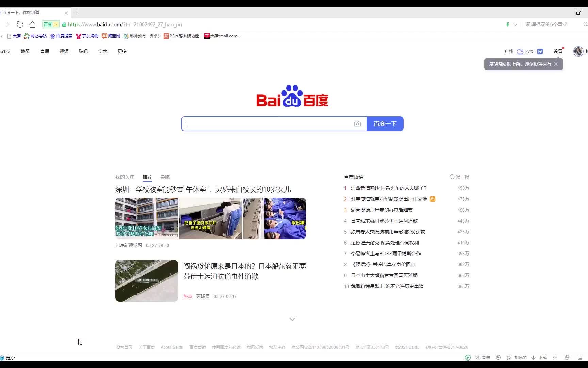This screenshot has width=588, height=368.
Task: Click the 广州 weather cloud icon
Action: coord(520,52)
